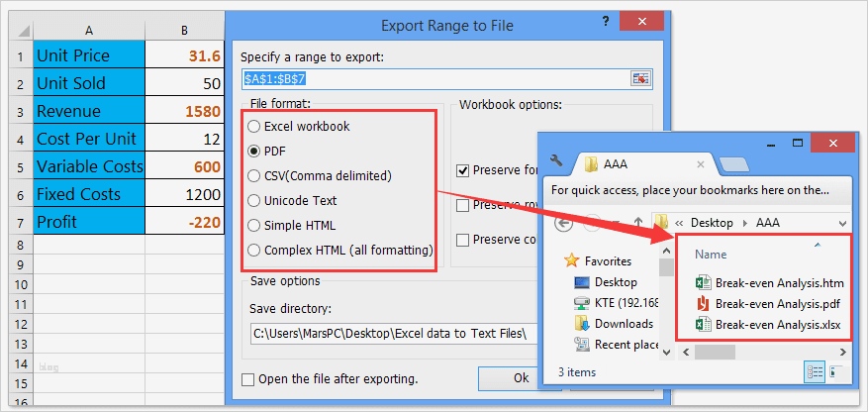The width and height of the screenshot is (868, 412).
Task: Click the range selector icon
Action: (640, 78)
